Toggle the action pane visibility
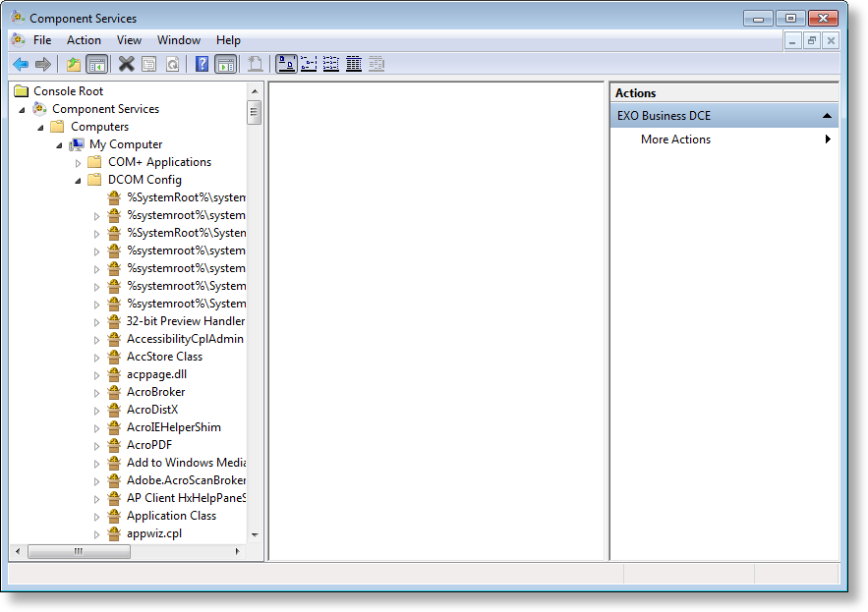The height and width of the screenshot is (612, 868). tap(226, 64)
